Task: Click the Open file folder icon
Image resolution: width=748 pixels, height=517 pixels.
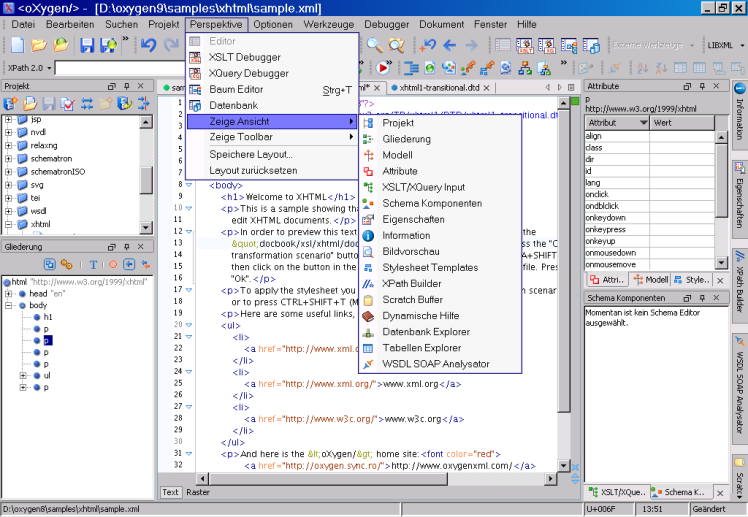Action: tap(39, 45)
